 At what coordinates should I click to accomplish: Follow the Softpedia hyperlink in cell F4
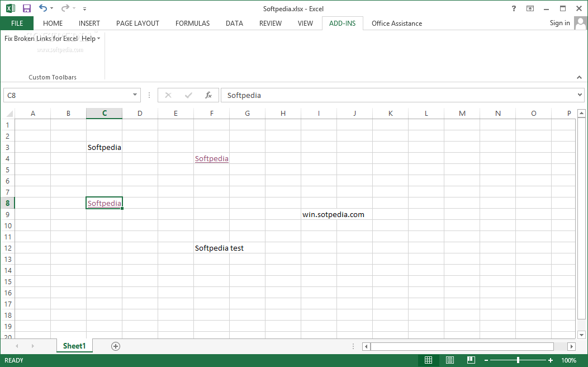pos(211,158)
